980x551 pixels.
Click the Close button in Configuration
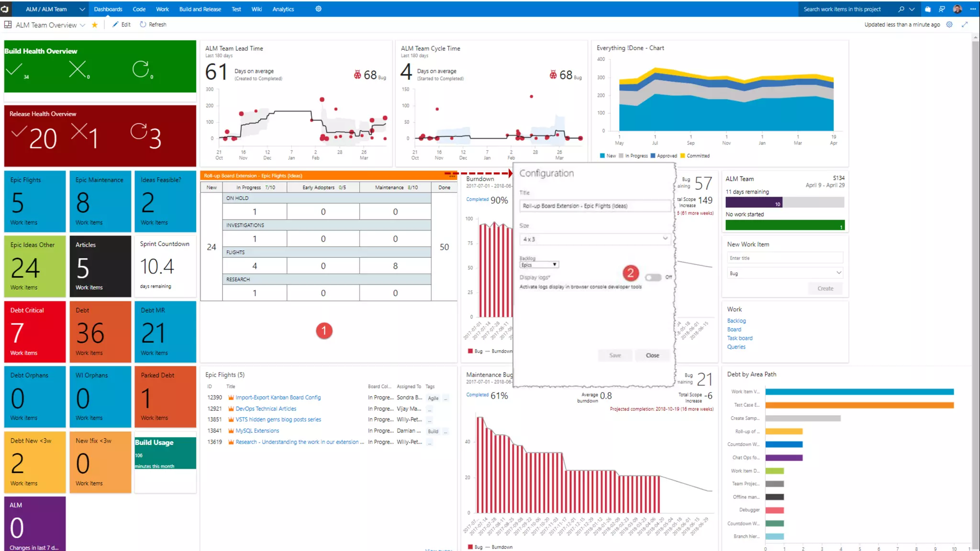click(652, 355)
